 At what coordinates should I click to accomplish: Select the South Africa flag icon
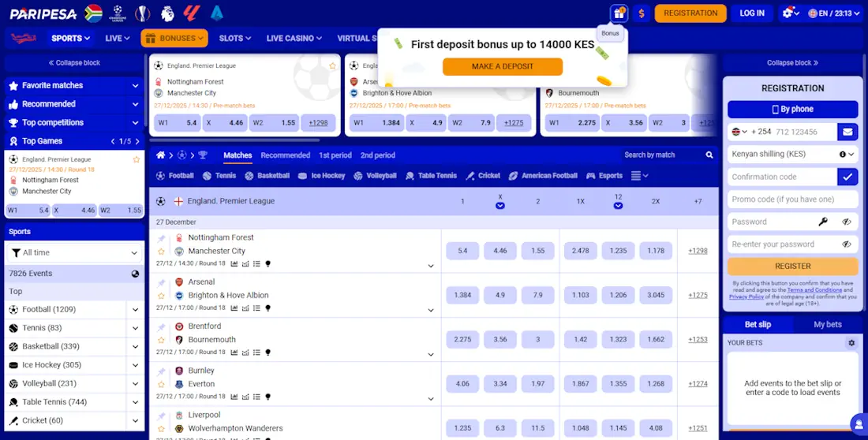pyautogui.click(x=93, y=13)
